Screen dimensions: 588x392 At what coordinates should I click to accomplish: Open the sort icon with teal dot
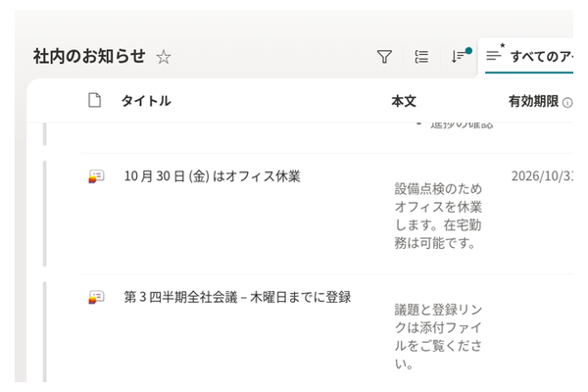[461, 56]
